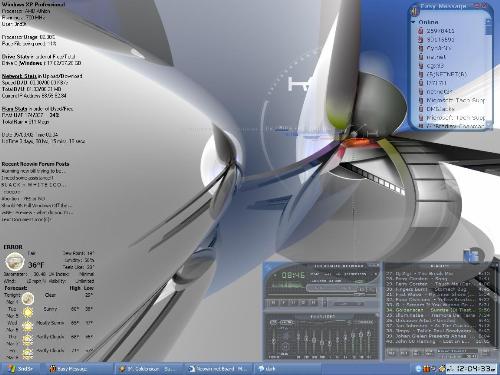Screen dimensions: 500x375
Task: Select playlist track 39 Johan Gielen Presents
Action: pyautogui.click(x=438, y=336)
